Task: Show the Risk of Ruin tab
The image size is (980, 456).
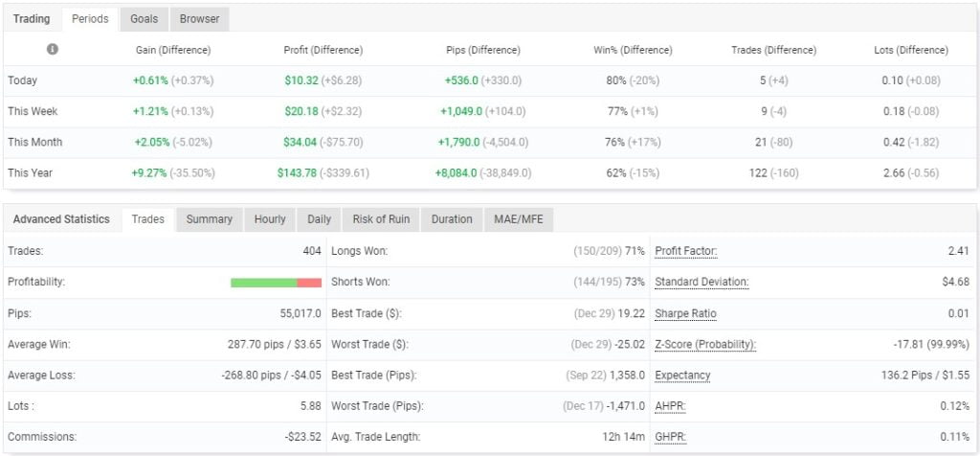Action: pos(380,219)
